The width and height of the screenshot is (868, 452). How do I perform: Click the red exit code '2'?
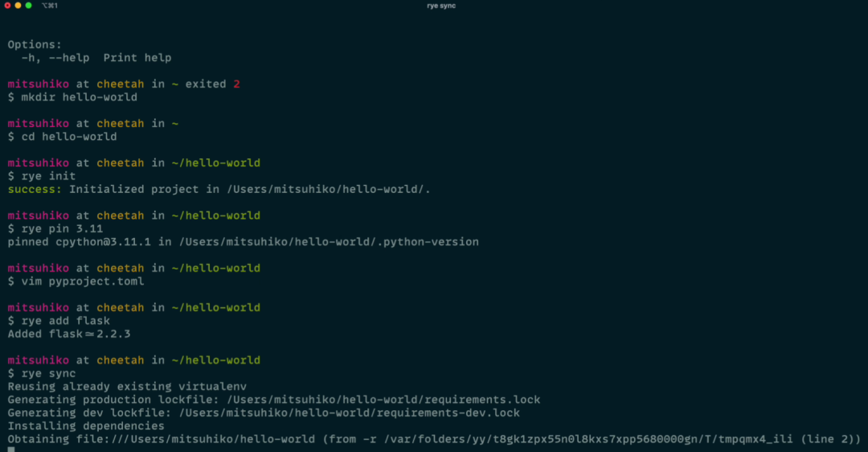coord(236,84)
